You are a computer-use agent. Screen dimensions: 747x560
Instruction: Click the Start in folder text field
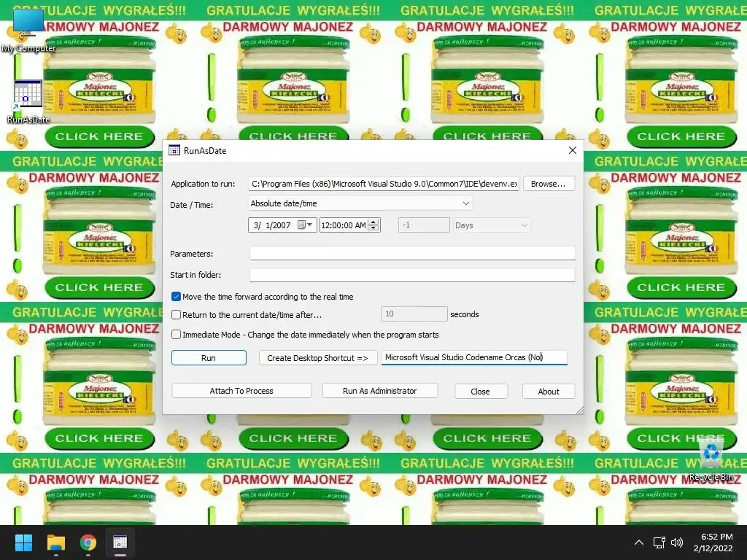[x=413, y=275]
